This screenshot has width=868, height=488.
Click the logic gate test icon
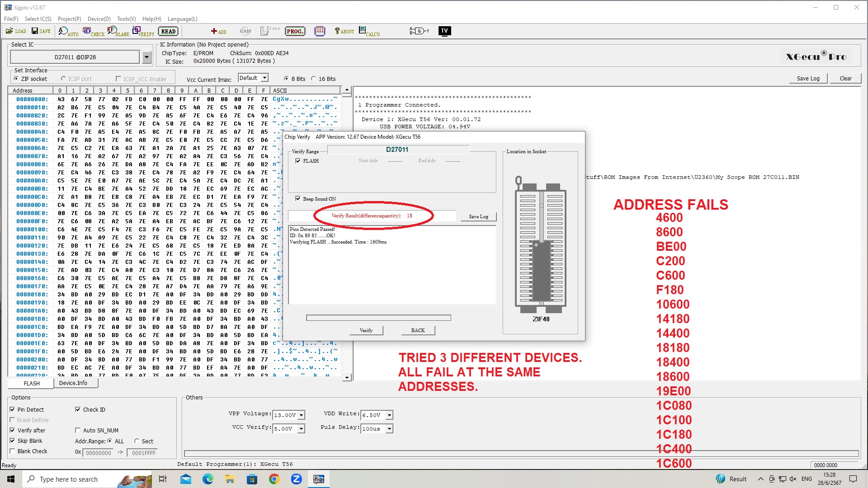click(x=419, y=31)
